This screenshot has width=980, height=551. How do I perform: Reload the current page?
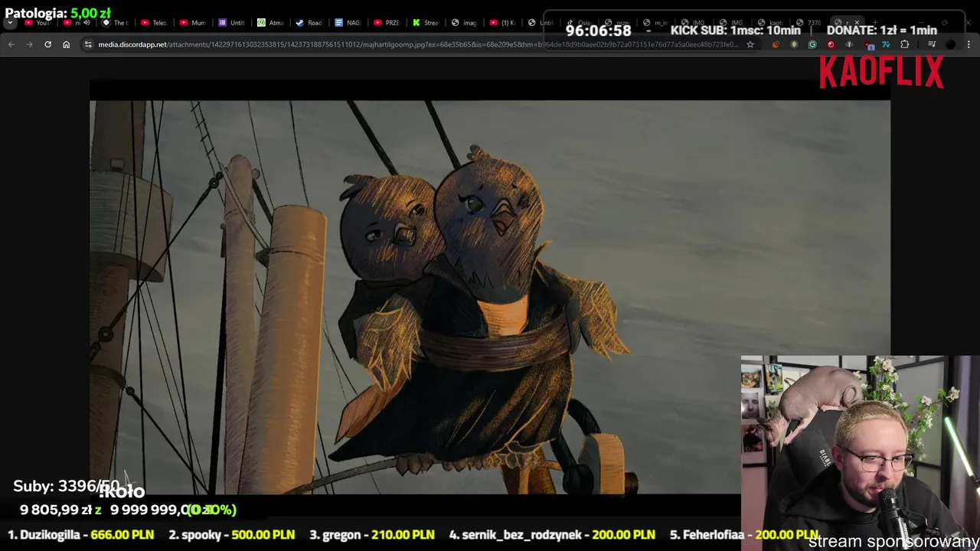[47, 44]
